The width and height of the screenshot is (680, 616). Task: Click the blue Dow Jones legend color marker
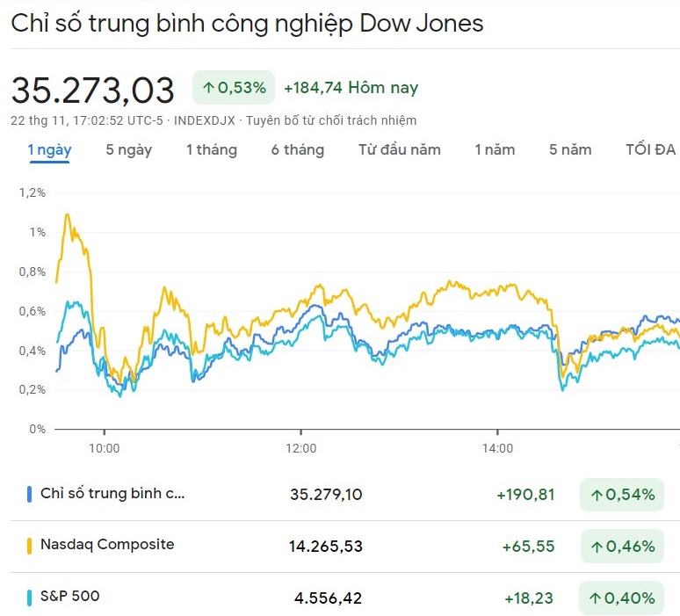30,494
